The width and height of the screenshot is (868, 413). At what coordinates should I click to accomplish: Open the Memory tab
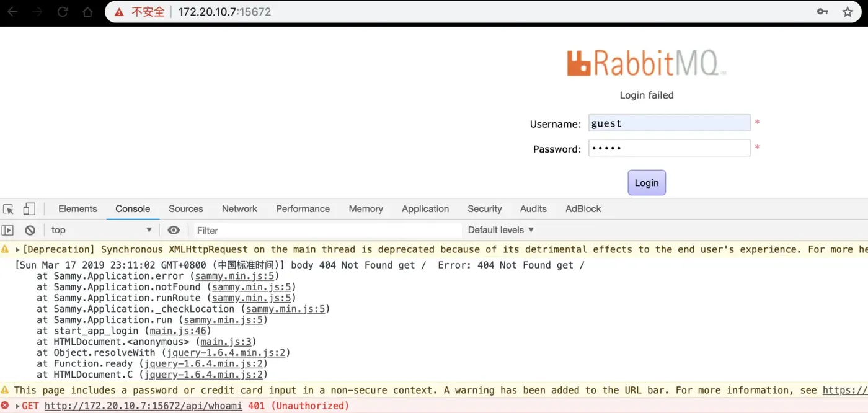click(366, 209)
